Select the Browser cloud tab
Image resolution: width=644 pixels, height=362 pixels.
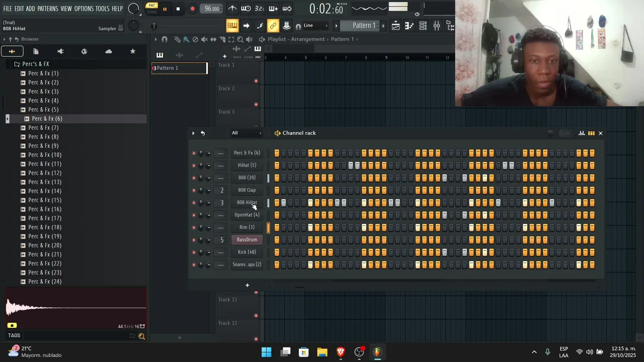[x=109, y=51]
